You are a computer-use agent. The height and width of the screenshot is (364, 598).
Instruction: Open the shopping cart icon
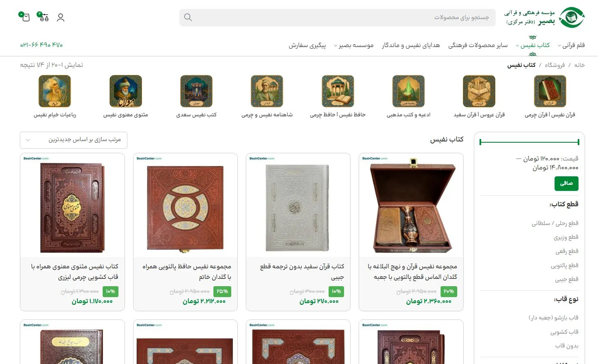coord(26,17)
